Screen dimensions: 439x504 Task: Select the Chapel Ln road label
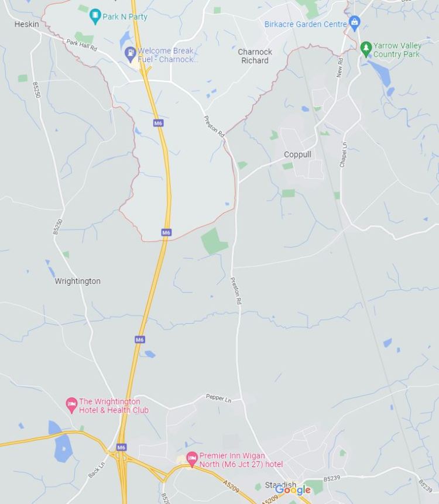(x=344, y=155)
